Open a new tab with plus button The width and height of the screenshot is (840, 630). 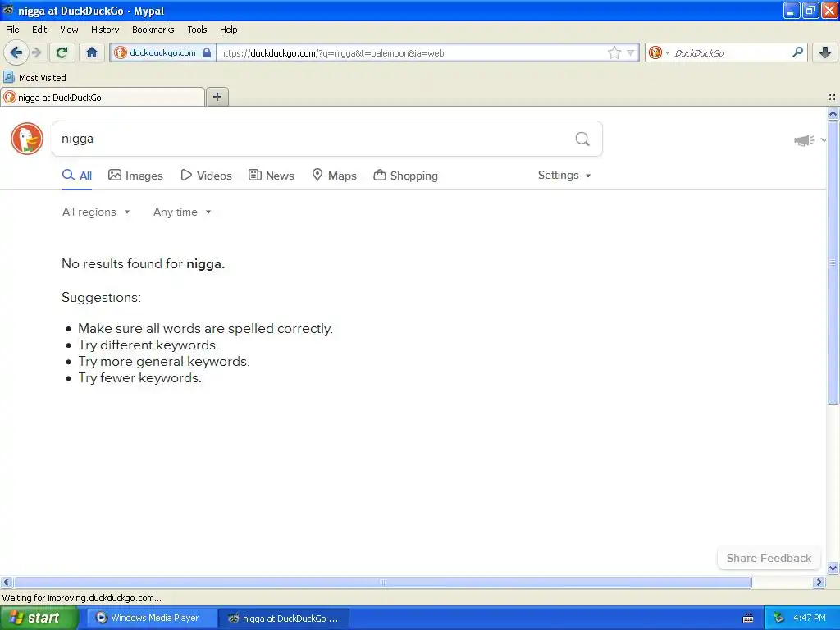pyautogui.click(x=217, y=97)
